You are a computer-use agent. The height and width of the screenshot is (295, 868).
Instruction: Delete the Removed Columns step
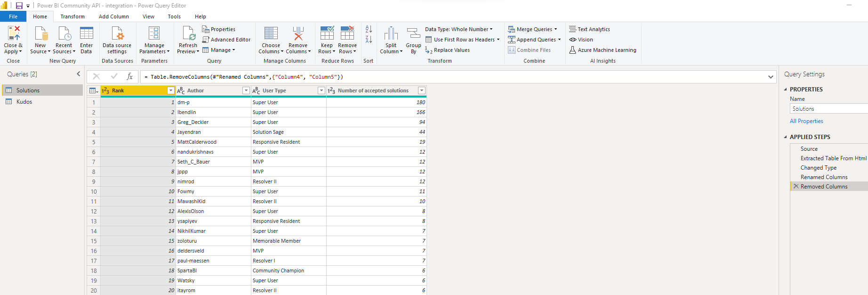[x=796, y=186]
